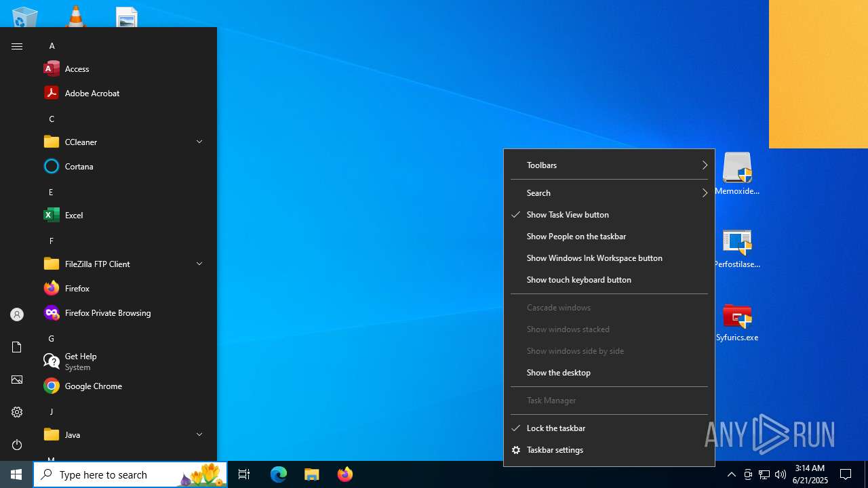Open Taskbar settings from context menu
The width and height of the screenshot is (868, 488).
click(x=609, y=450)
